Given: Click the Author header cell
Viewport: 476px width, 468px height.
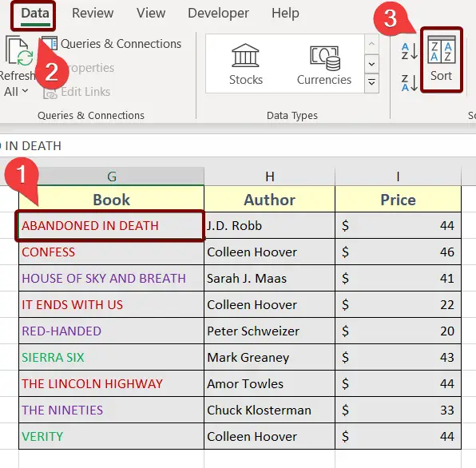Looking at the screenshot, I should pos(270,200).
